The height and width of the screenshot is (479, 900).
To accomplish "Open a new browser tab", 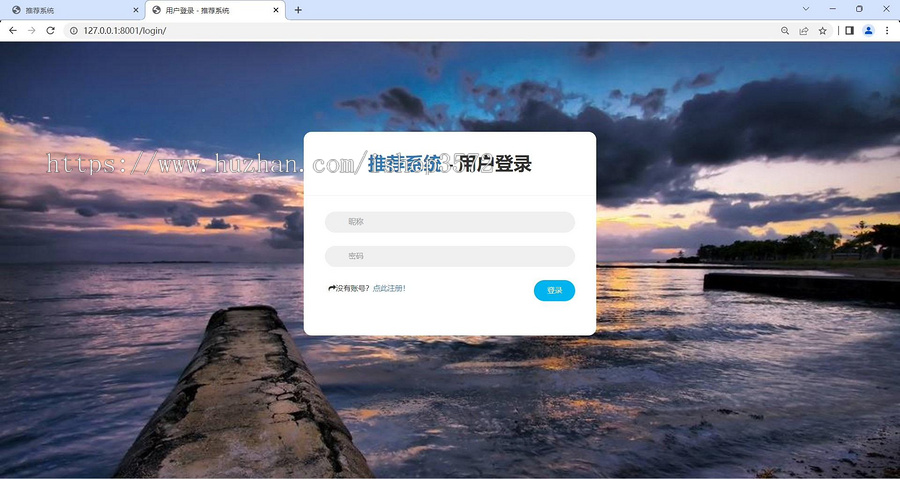I will point(298,10).
